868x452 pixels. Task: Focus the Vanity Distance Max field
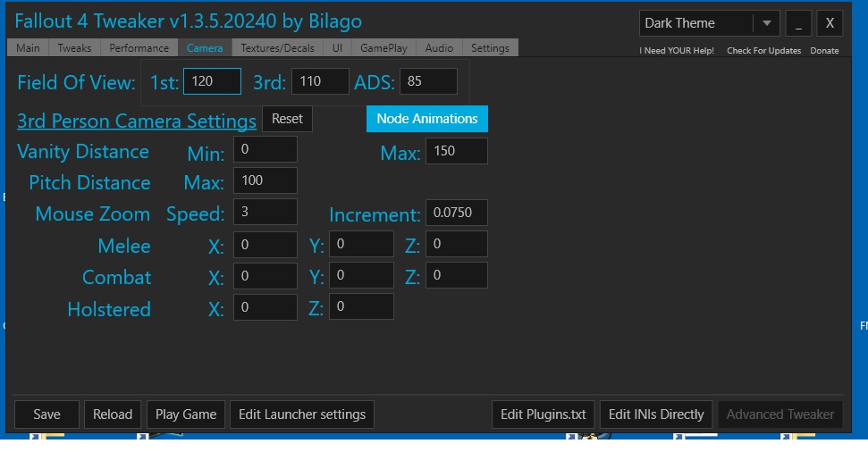(457, 151)
